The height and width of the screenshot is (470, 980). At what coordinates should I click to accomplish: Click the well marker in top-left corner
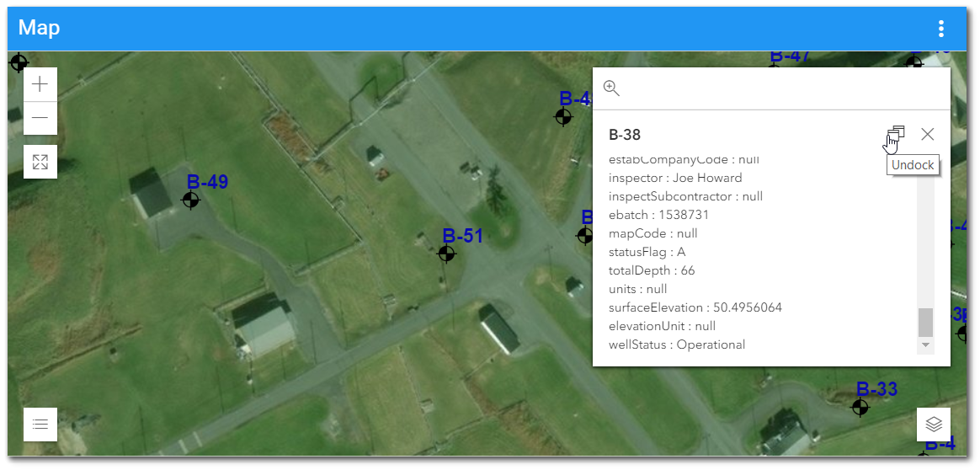[x=19, y=62]
